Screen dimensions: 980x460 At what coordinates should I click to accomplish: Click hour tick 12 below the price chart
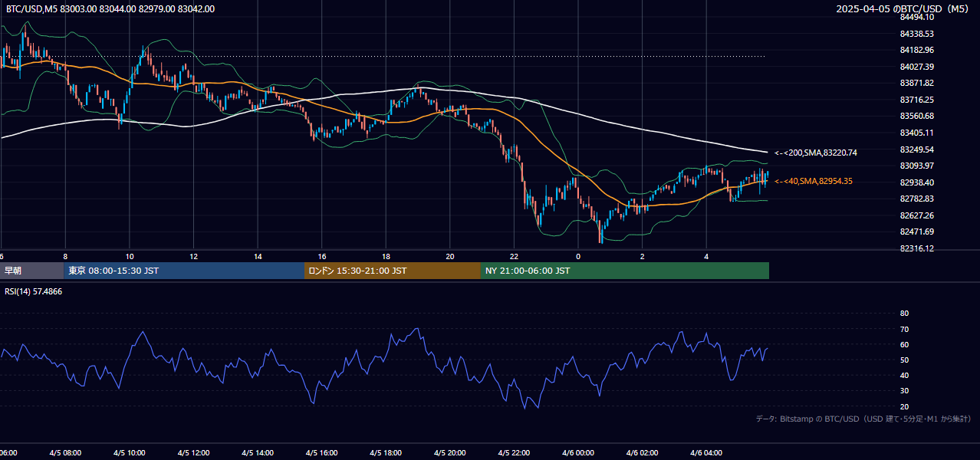194,256
